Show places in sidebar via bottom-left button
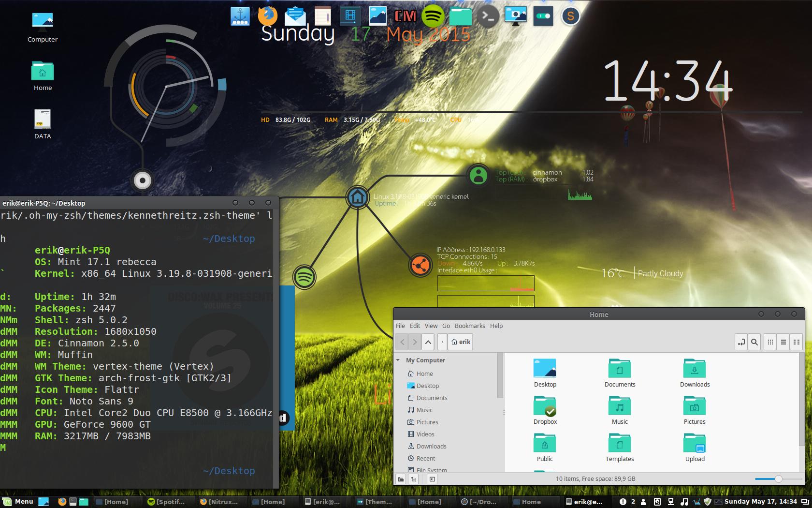Screen dimensions: 812x508 pyautogui.click(x=401, y=479)
